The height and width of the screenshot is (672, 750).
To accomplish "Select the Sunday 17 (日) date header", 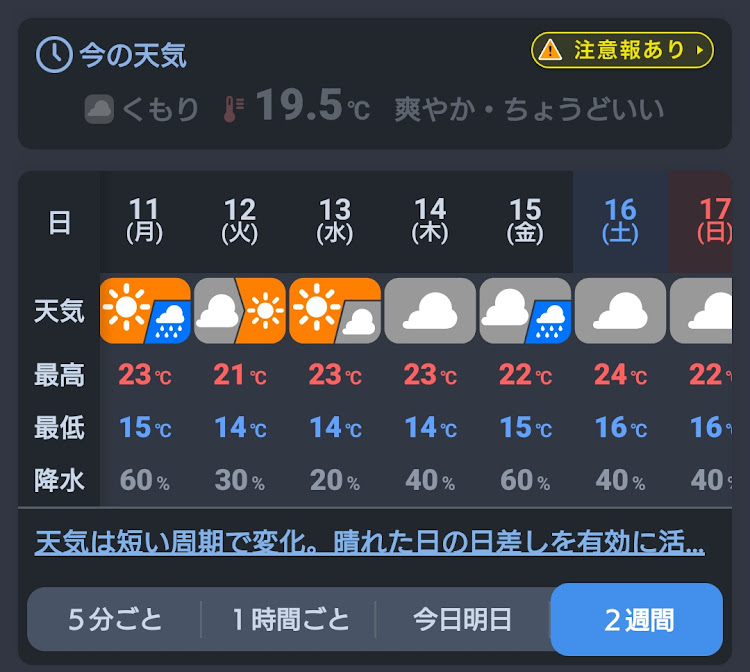I will click(700, 222).
